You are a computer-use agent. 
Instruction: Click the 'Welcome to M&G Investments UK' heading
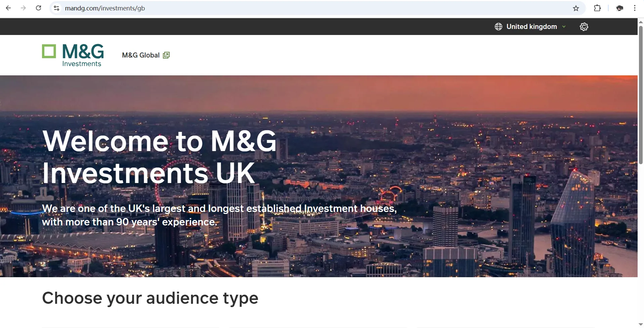159,157
